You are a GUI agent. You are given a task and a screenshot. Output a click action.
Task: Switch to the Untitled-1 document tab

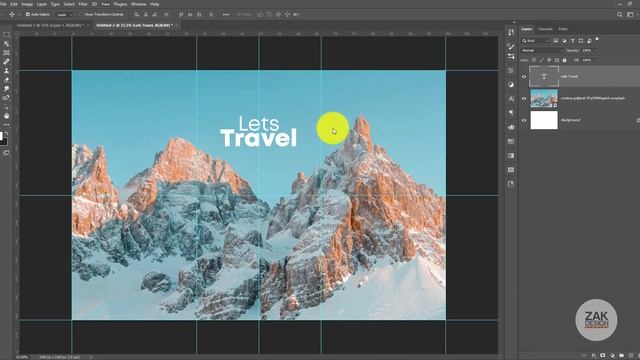[50, 25]
